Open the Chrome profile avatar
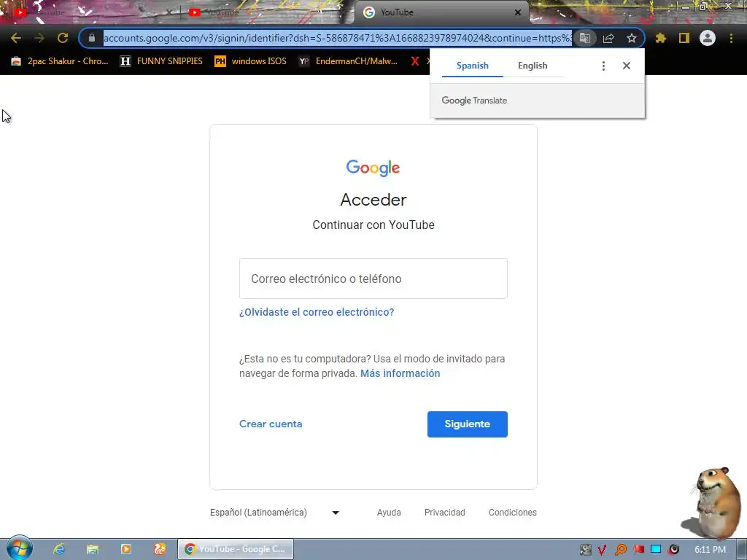The image size is (747, 560). click(x=708, y=38)
